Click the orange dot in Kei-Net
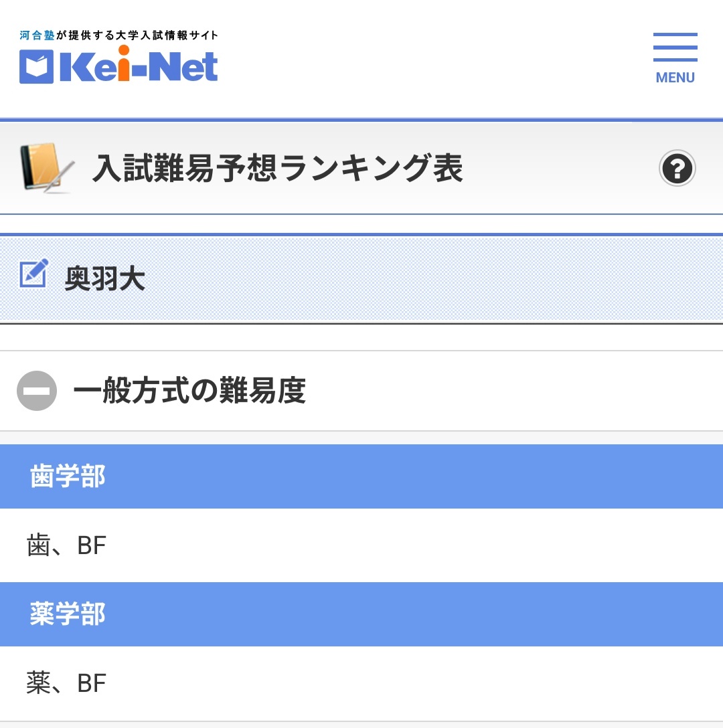The width and height of the screenshot is (723, 728). pos(124,51)
